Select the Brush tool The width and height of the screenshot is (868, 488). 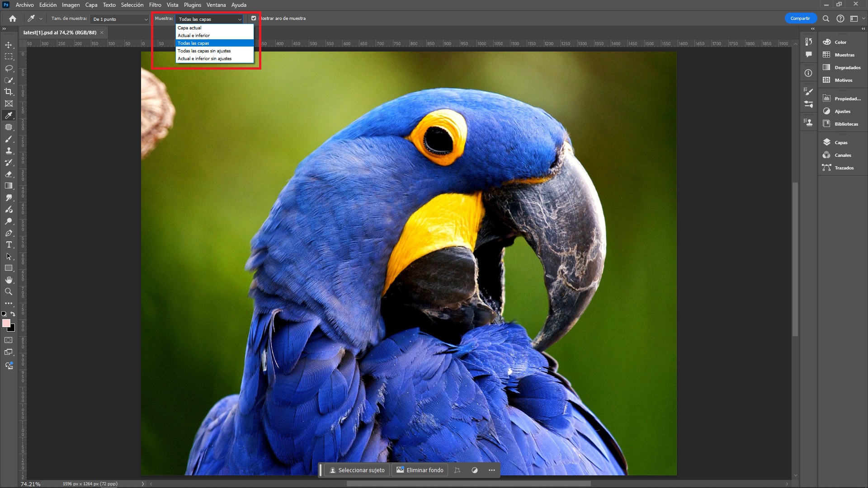(9, 139)
